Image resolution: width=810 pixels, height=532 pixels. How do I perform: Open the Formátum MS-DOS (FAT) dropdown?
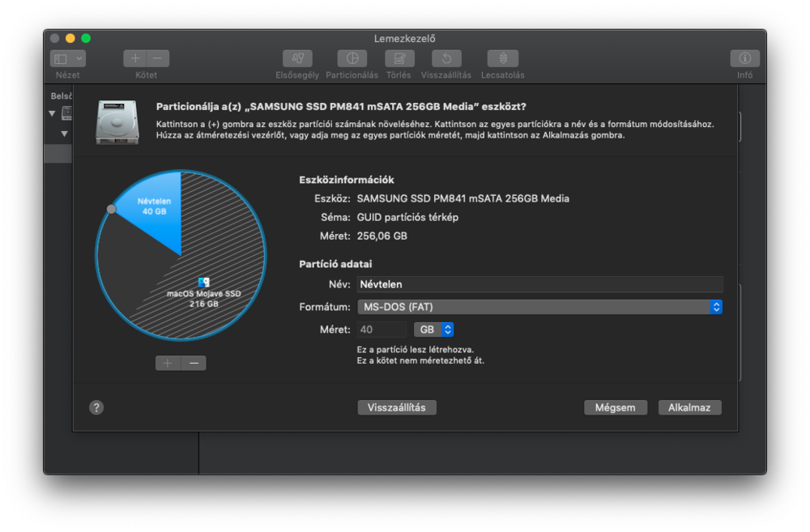click(539, 308)
